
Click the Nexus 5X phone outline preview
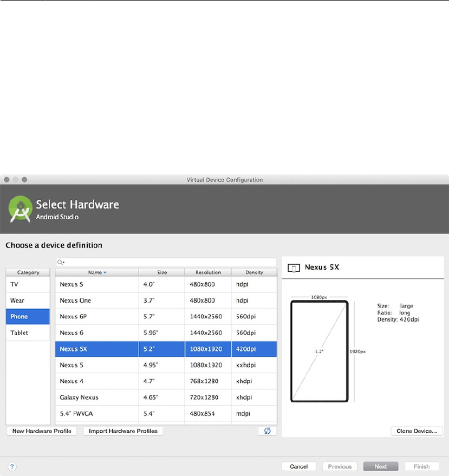point(320,351)
